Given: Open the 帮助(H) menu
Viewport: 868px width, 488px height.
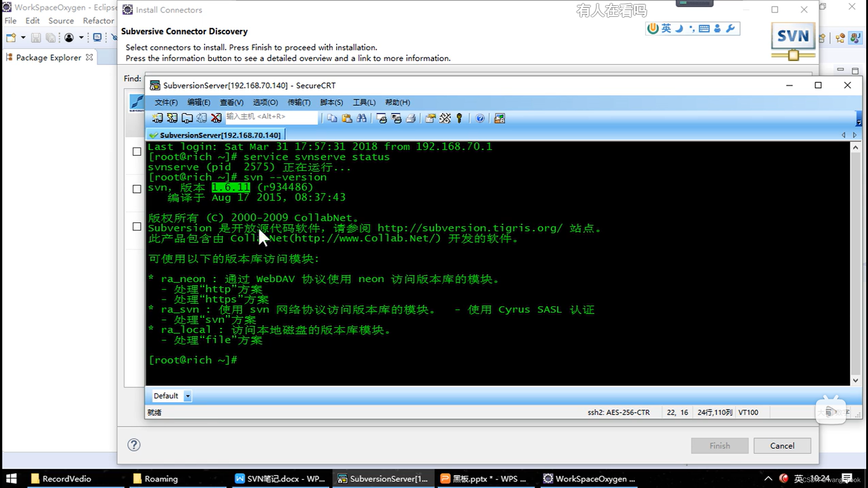Looking at the screenshot, I should click(397, 103).
